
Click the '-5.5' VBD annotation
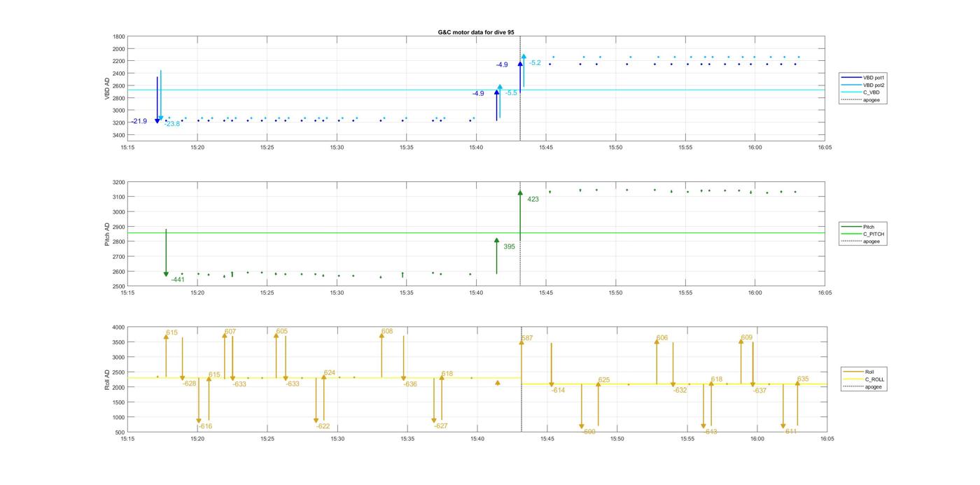coord(511,93)
